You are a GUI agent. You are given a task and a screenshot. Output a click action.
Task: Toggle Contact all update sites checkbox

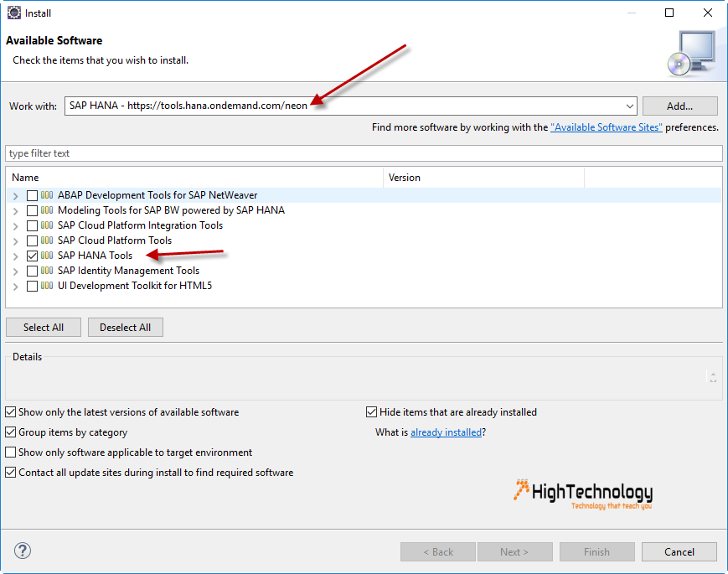pos(10,473)
